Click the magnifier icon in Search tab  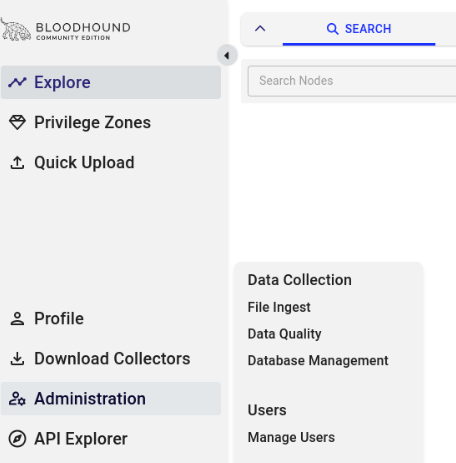coord(332,29)
